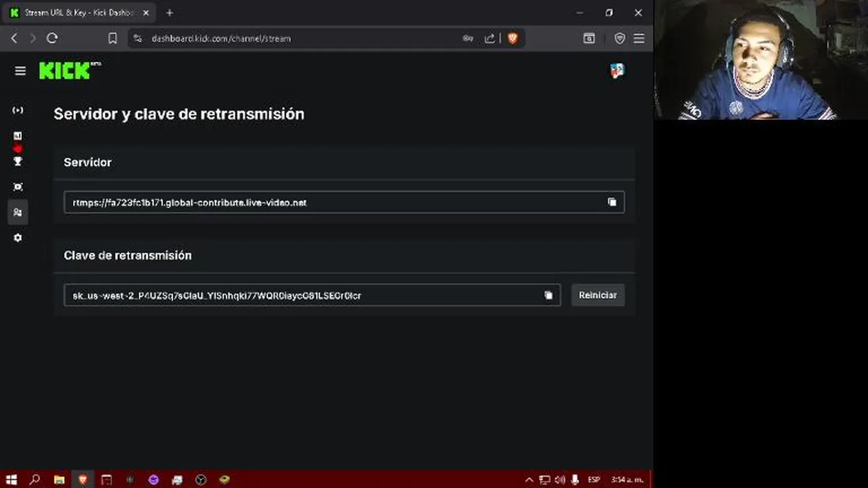Open the Brave VPN shield icon
868x488 pixels.
(619, 39)
